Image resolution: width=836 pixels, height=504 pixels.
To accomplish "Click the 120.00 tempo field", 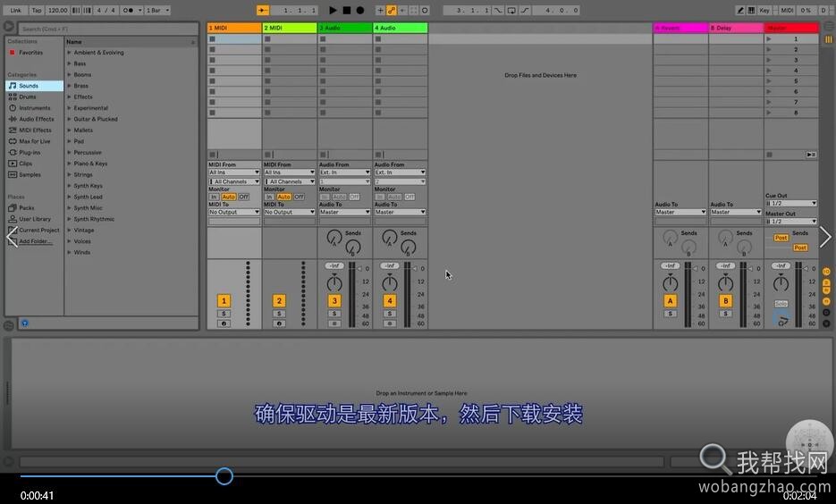I will pyautogui.click(x=57, y=10).
